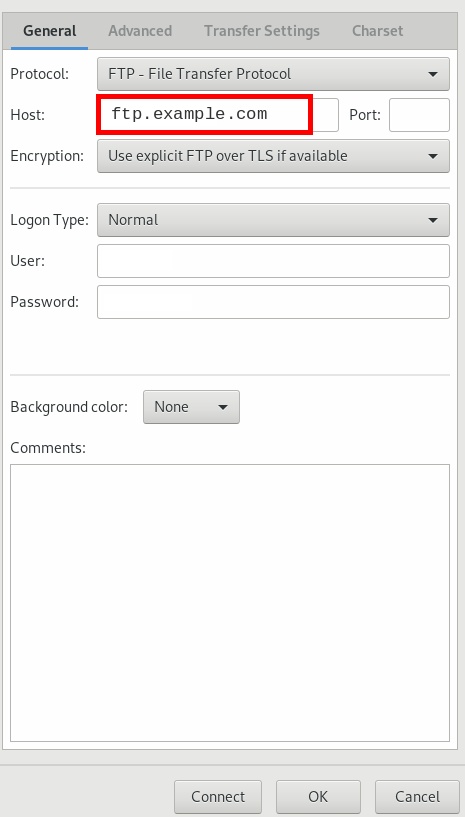Go to the General tab

pos(50,31)
